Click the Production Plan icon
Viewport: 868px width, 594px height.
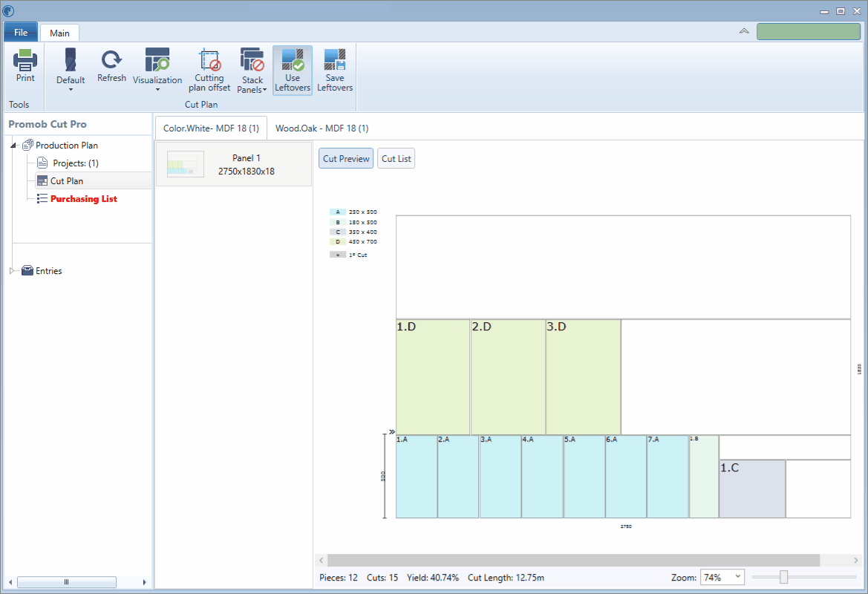click(x=27, y=145)
